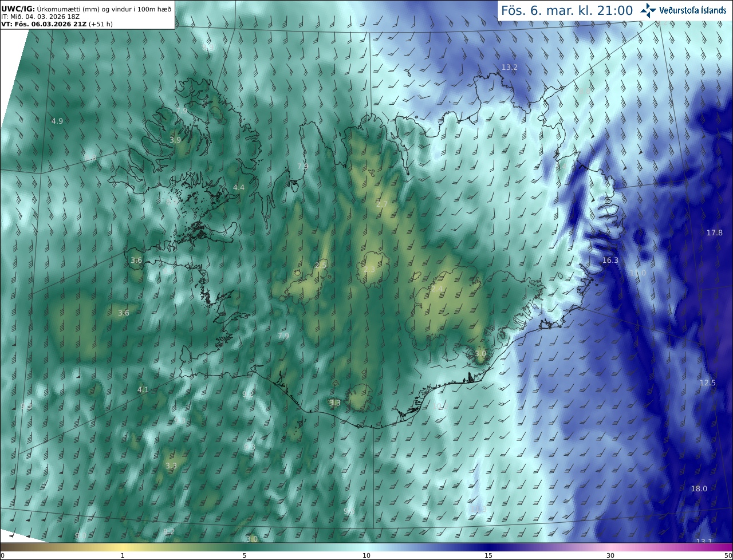
Task: Click the color scale's 30 label
Action: 610,555
